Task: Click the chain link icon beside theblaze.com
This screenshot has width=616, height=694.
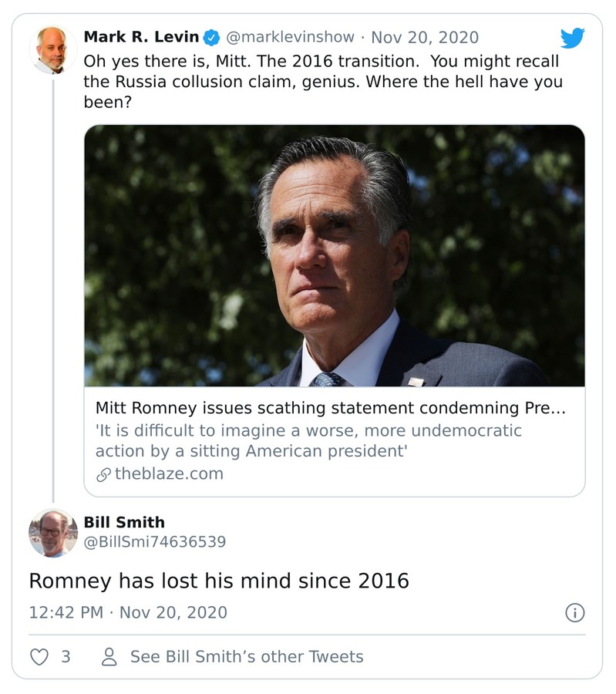Action: point(103,475)
